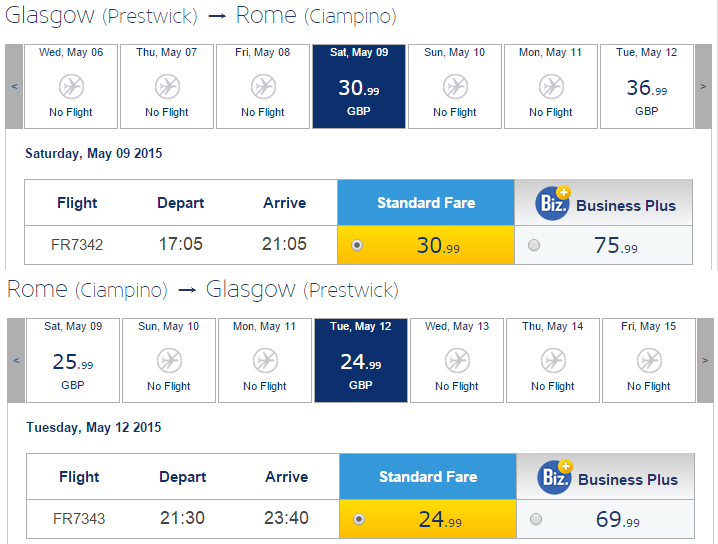Viewport: 718px width, 544px height.
Task: Choose Sat, May 09 return date at 25.99
Action: [73, 360]
